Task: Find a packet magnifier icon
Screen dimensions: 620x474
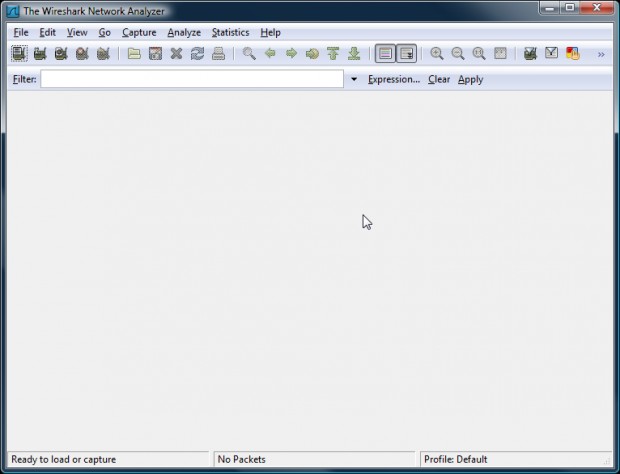Action: 249,53
